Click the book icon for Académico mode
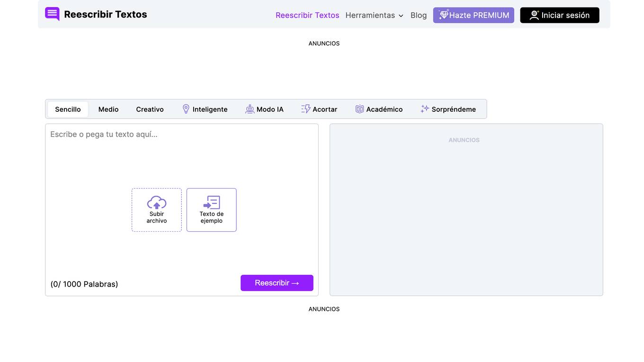The image size is (644, 362). pos(359,109)
